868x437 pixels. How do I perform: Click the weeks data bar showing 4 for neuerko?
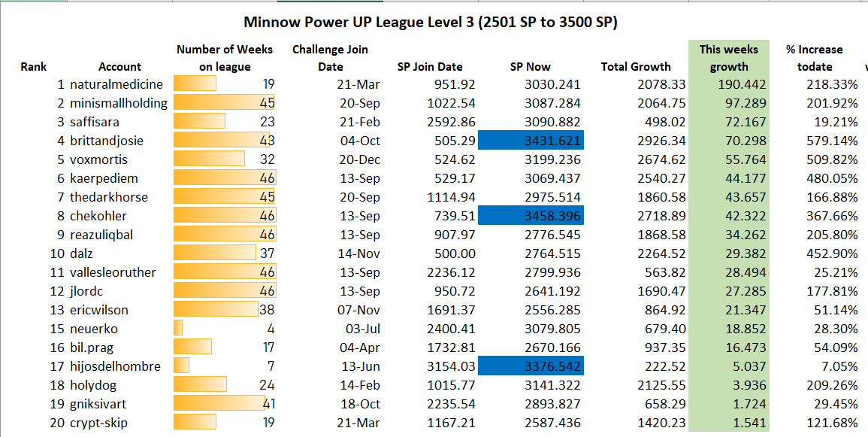(x=177, y=329)
